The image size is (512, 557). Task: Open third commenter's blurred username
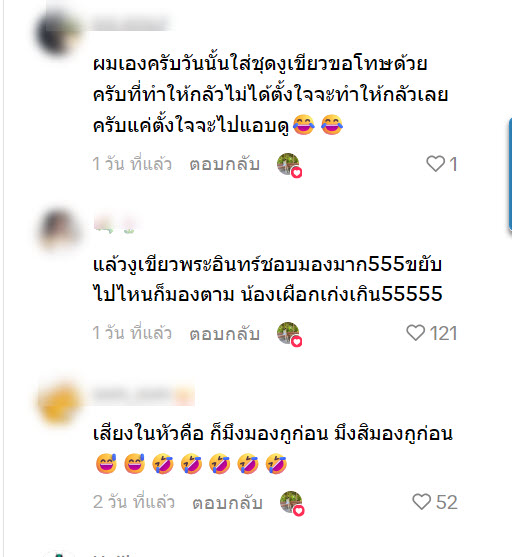pyautogui.click(x=143, y=394)
